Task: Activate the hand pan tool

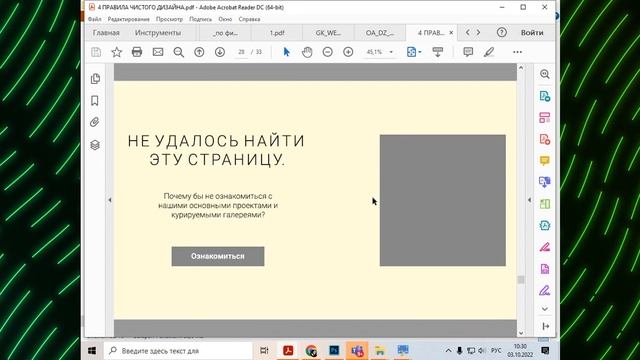Action: click(x=307, y=52)
